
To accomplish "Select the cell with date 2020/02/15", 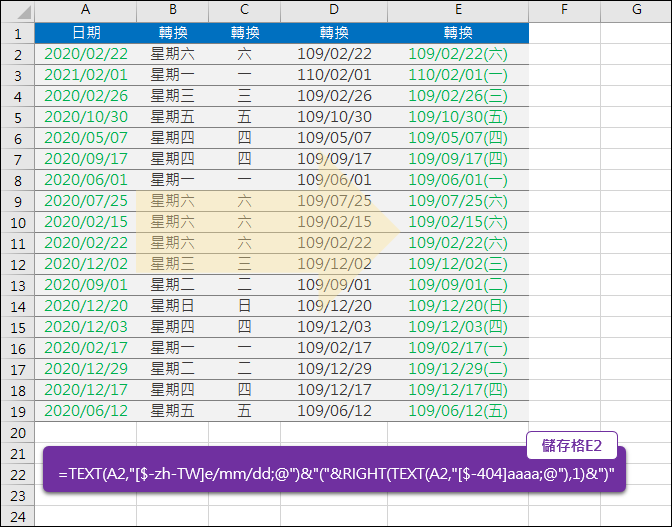I will 86,222.
